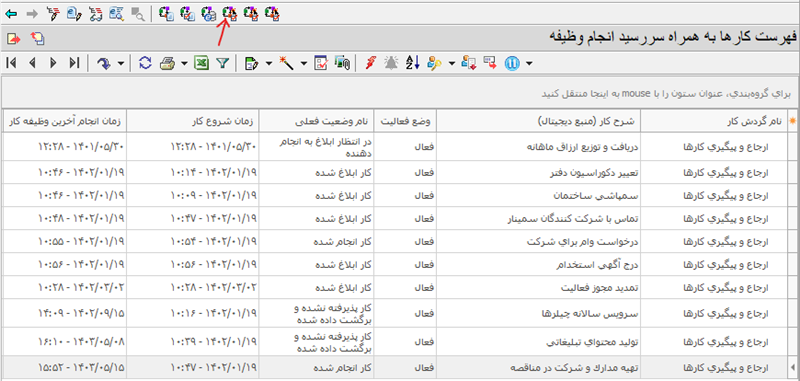The height and width of the screenshot is (381, 800).
Task: Open the dropdown beside the document edit icon
Action: point(268,63)
